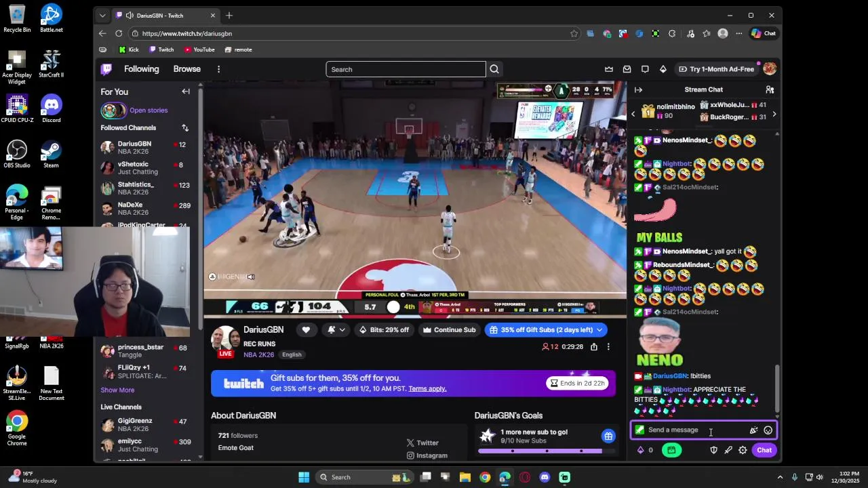Open File Explorer from taskbar
The height and width of the screenshot is (488, 868).
pos(465,477)
